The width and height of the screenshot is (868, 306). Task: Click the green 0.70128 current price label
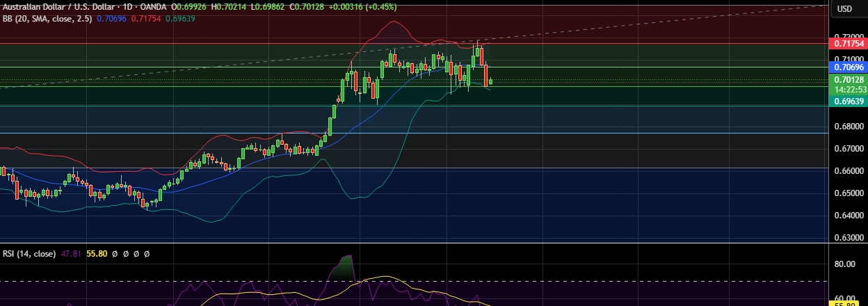(x=849, y=80)
